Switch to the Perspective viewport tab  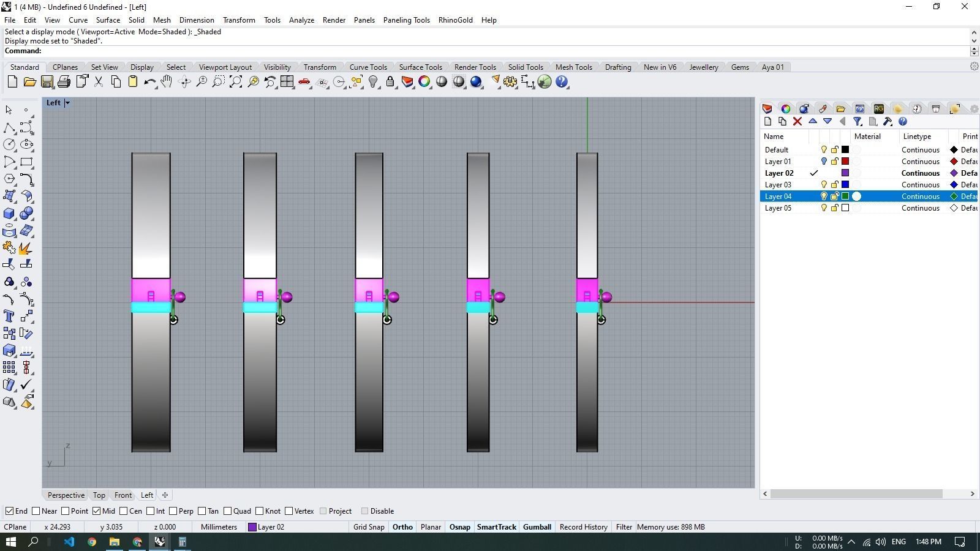66,495
